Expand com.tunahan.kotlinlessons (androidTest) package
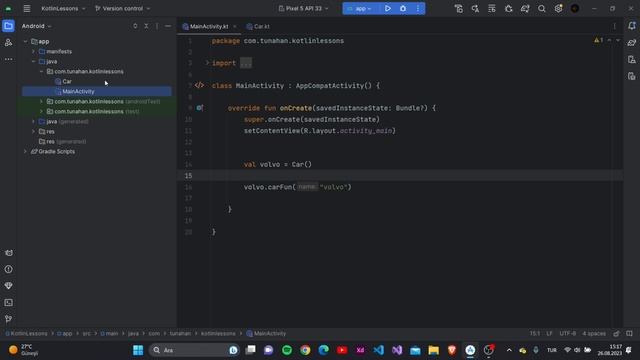 [41, 101]
